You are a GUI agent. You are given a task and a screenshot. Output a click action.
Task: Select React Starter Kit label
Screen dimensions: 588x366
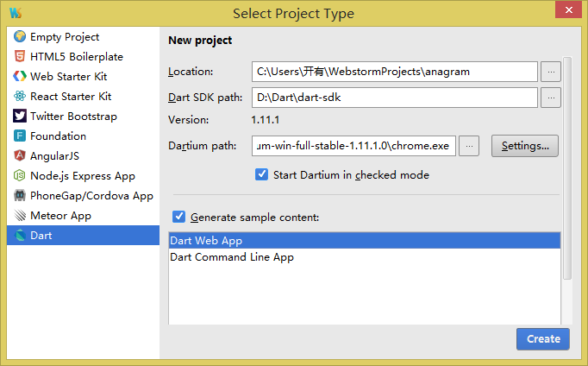click(x=71, y=97)
